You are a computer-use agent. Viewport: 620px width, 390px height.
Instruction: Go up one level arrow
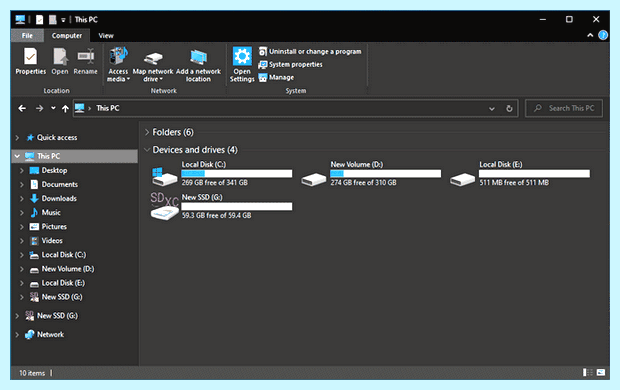(x=65, y=108)
